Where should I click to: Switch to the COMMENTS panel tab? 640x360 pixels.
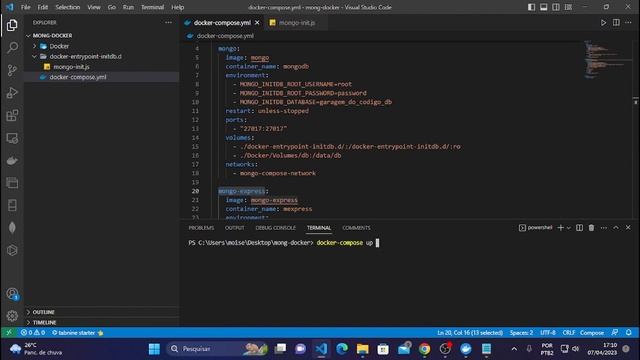pos(356,228)
